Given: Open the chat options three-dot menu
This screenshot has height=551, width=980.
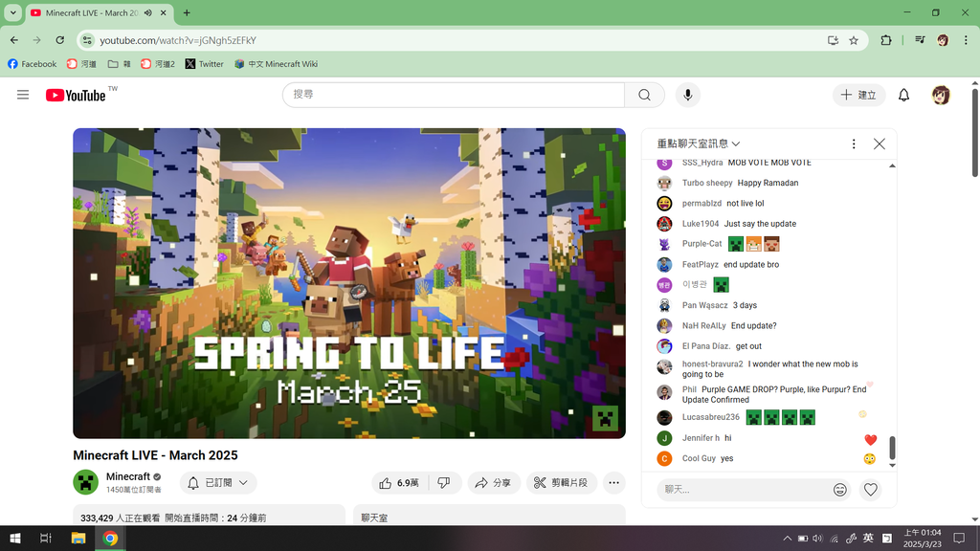Looking at the screenshot, I should pos(854,143).
